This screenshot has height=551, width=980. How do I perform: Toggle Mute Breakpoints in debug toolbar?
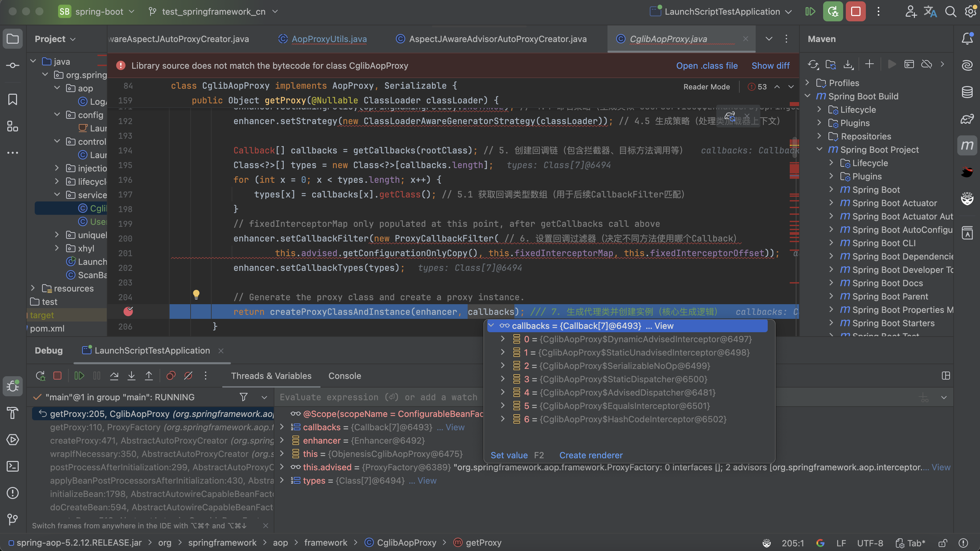[x=188, y=376]
